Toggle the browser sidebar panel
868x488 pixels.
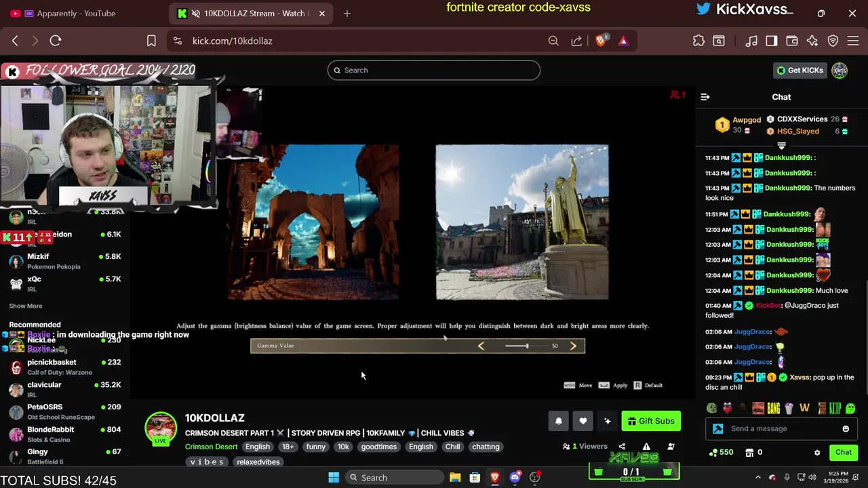(772, 41)
